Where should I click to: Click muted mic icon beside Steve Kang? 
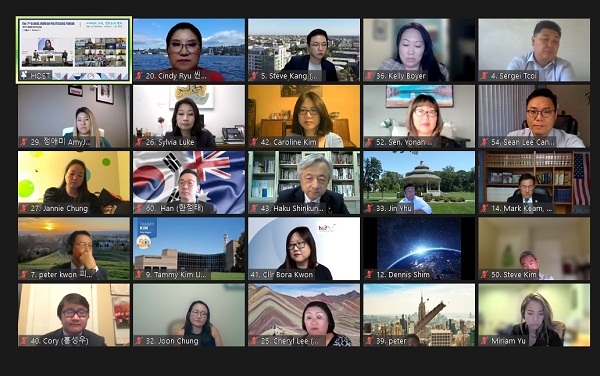[x=254, y=76]
